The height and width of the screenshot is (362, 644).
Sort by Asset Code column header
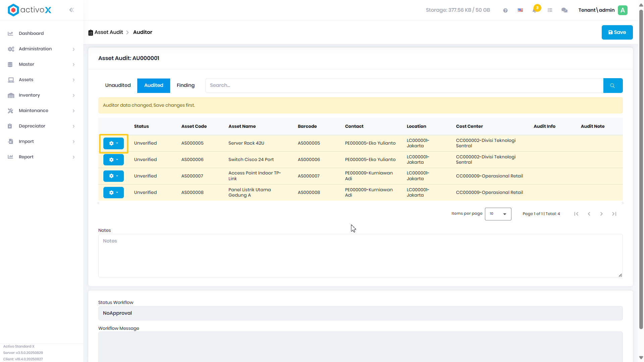coord(194,126)
